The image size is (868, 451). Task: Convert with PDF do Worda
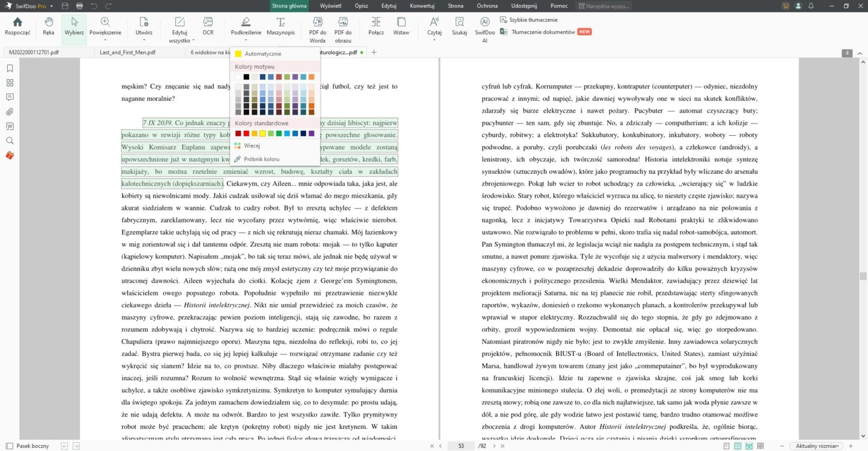coord(317,30)
